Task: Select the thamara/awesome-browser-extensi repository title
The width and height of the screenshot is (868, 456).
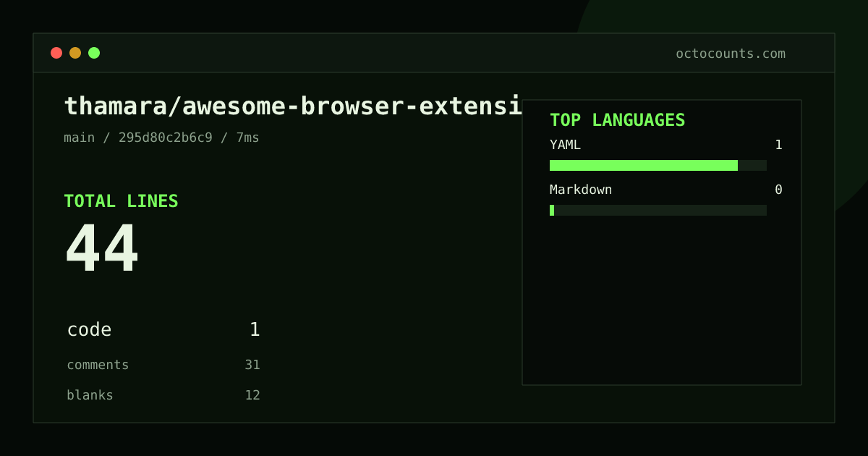Action: pos(293,106)
